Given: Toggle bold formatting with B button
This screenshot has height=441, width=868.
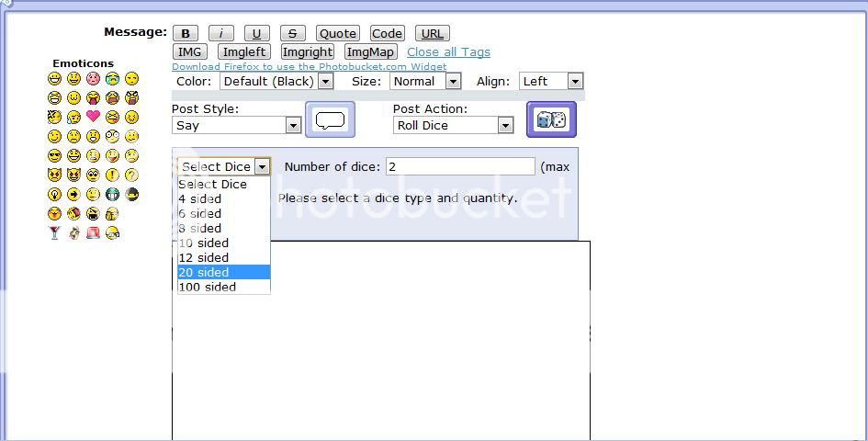Looking at the screenshot, I should click(x=186, y=33).
